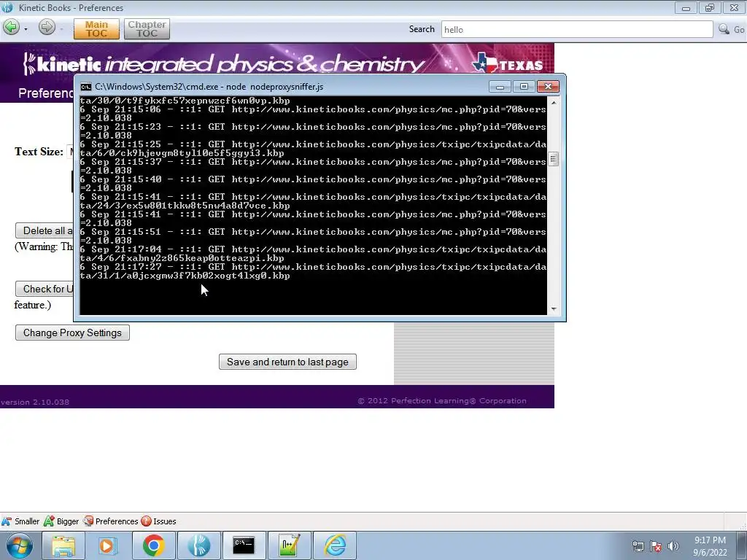Click the clock showing 9:17 PM
The width and height of the screenshot is (747, 560).
point(710,546)
